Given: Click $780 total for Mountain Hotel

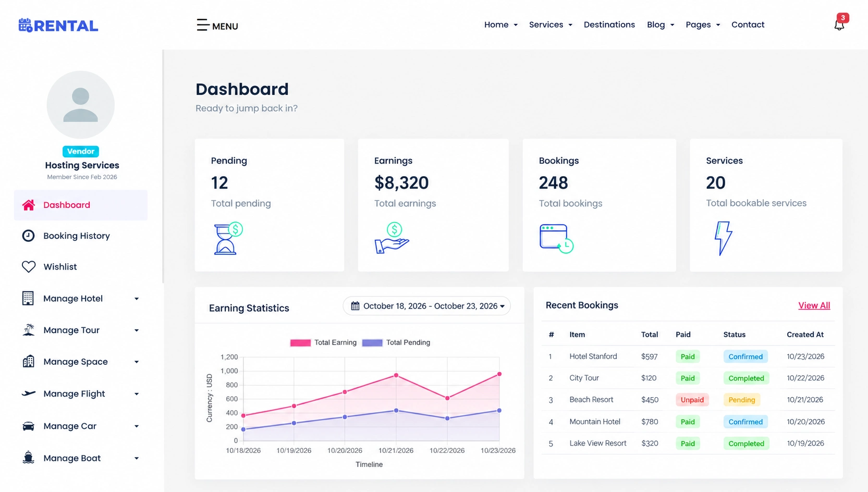Looking at the screenshot, I should 650,422.
